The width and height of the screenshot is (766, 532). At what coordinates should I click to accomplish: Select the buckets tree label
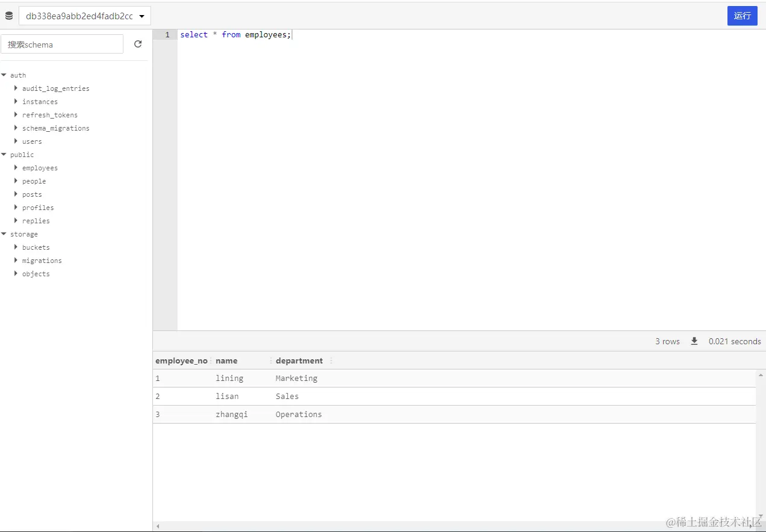tap(36, 247)
